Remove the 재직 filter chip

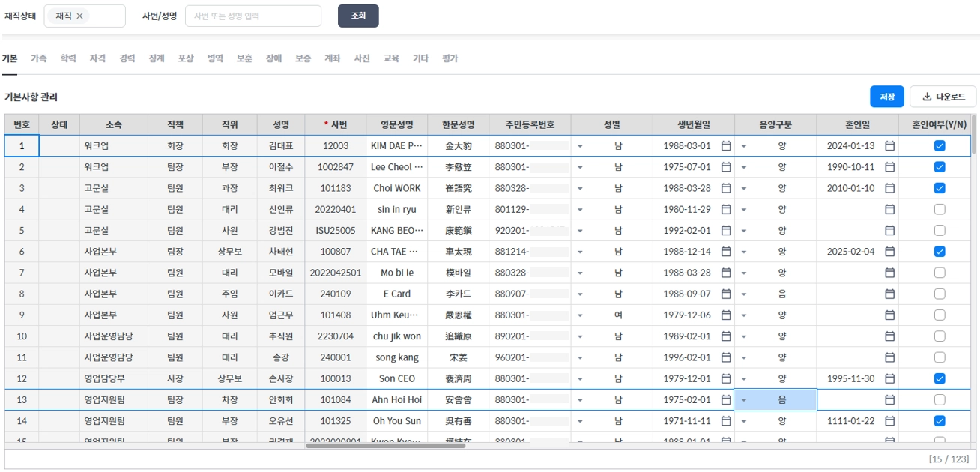[79, 16]
